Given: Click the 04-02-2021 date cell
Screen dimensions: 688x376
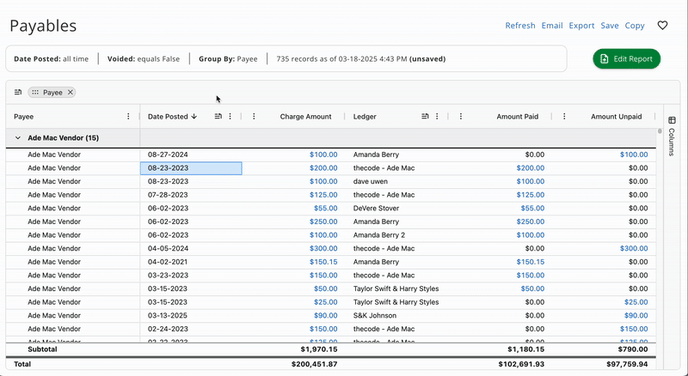Looking at the screenshot, I should point(168,261).
